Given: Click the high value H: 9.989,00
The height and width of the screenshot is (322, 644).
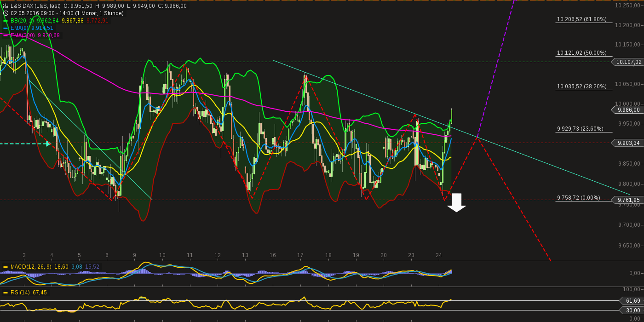Looking at the screenshot, I should (109, 6).
